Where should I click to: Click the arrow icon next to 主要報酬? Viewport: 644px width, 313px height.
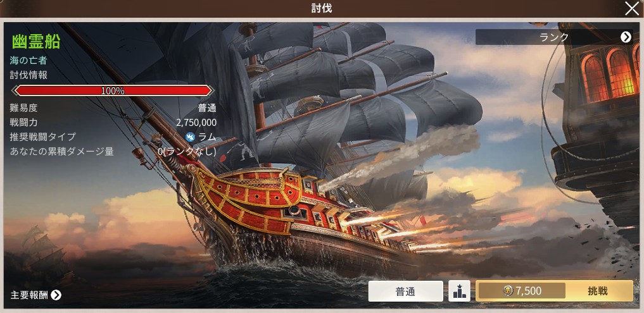(56, 295)
